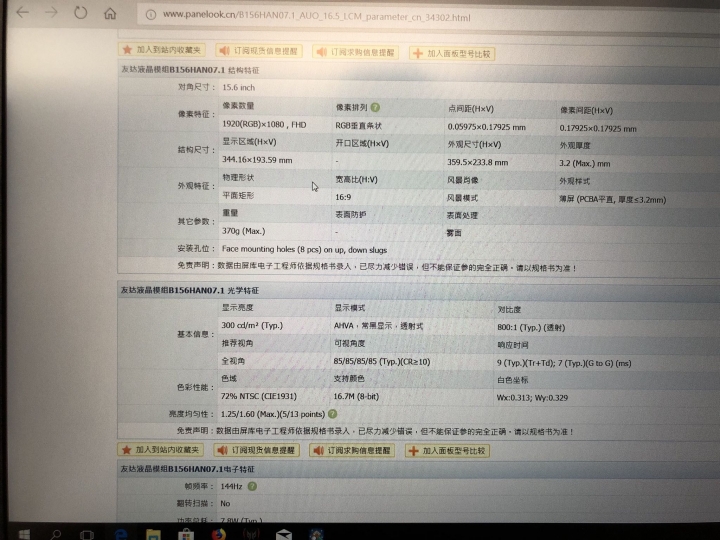Open Microsoft Store from the taskbar
The height and width of the screenshot is (540, 720).
(x=186, y=534)
